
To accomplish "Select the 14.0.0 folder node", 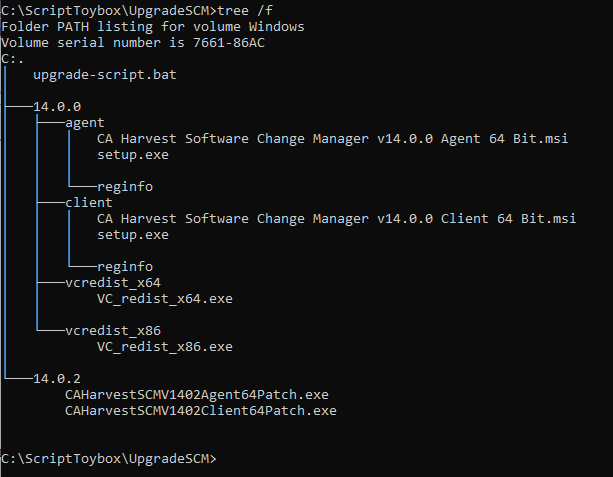I will click(x=57, y=107).
